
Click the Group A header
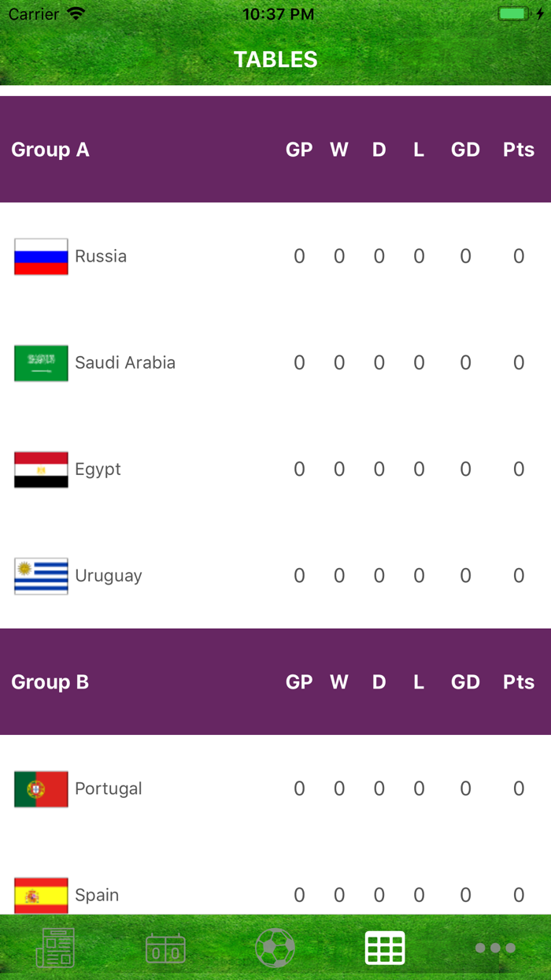click(x=50, y=150)
